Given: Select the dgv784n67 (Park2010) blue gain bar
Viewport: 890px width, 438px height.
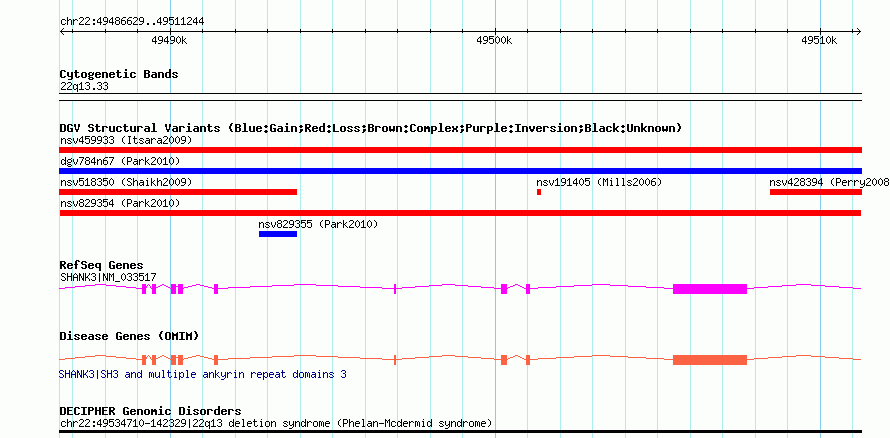Looking at the screenshot, I should click(x=460, y=171).
